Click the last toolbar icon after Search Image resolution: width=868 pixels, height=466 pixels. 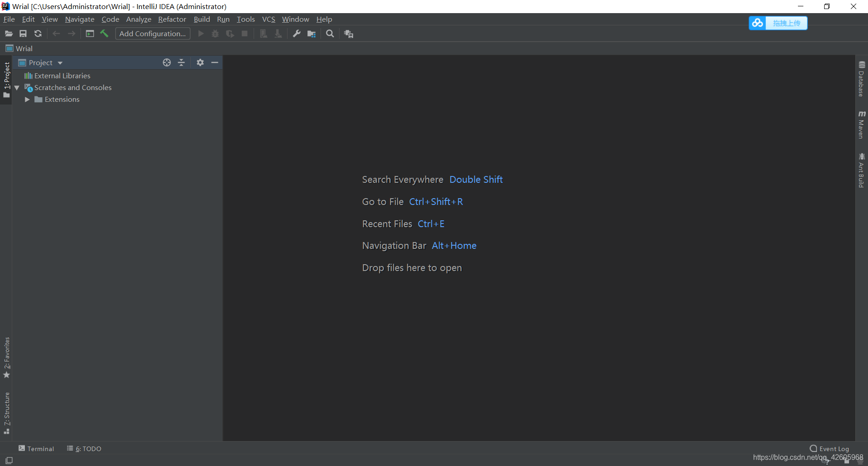[349, 33]
